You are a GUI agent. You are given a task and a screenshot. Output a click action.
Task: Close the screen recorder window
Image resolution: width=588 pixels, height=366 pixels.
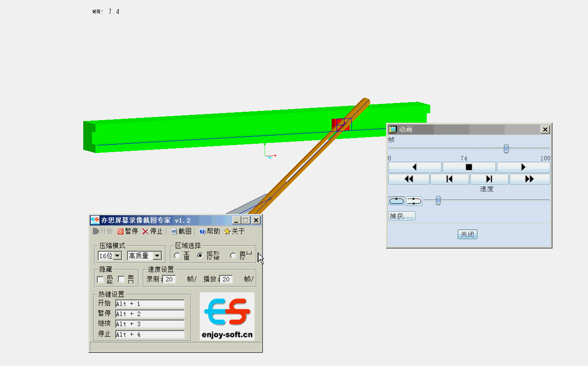(256, 220)
